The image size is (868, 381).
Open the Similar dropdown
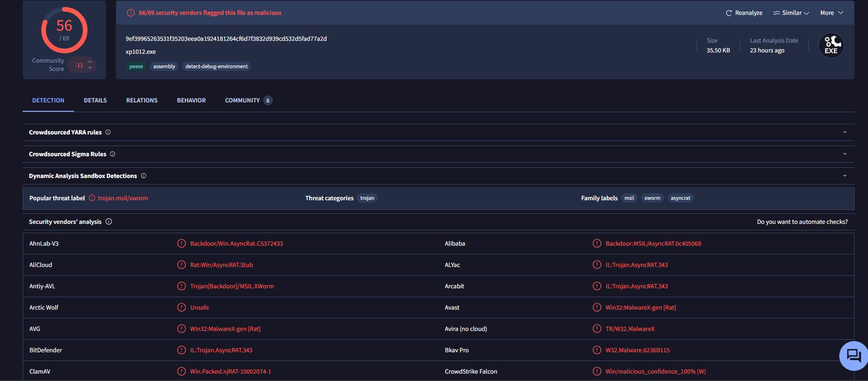[x=791, y=13]
